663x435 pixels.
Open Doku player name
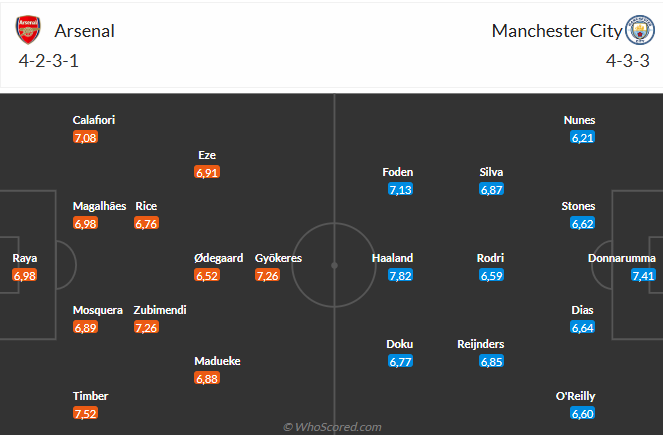400,344
